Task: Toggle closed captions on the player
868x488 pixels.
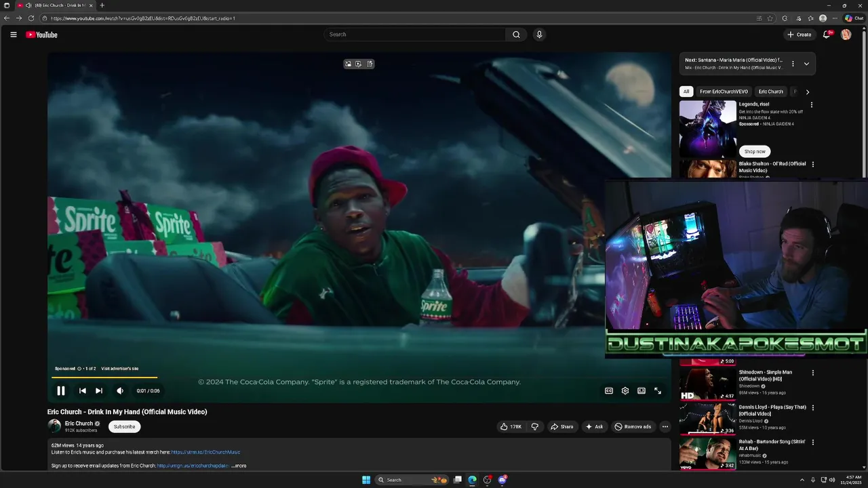Action: [x=609, y=390]
